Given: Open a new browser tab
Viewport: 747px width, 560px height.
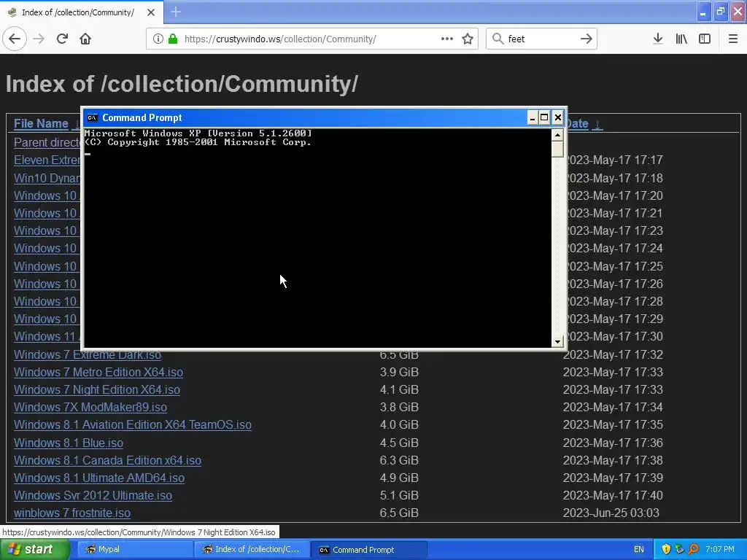Looking at the screenshot, I should pyautogui.click(x=175, y=12).
